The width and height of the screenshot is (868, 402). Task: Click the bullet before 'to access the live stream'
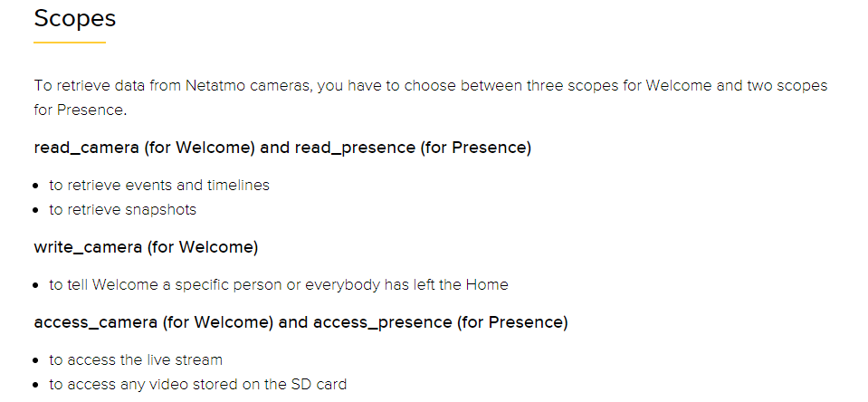(x=36, y=360)
